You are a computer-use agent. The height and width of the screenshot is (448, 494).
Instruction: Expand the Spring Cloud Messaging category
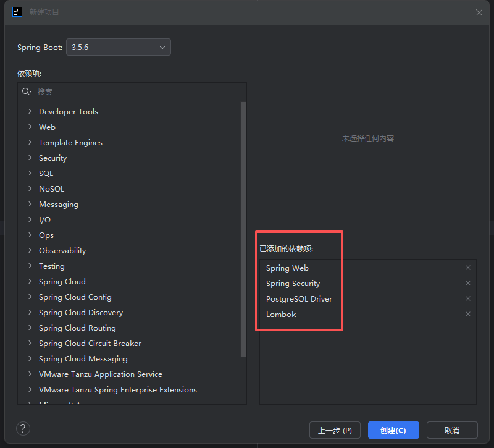pos(30,358)
